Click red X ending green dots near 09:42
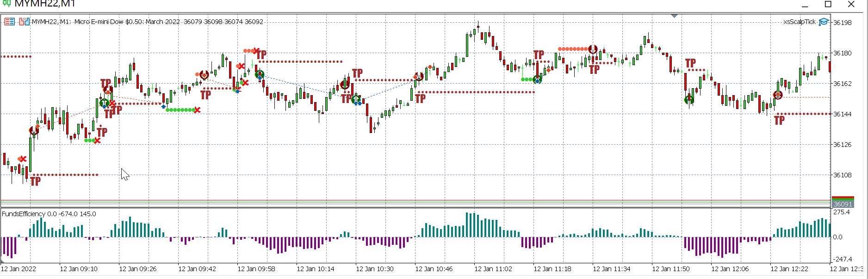 coord(198,110)
